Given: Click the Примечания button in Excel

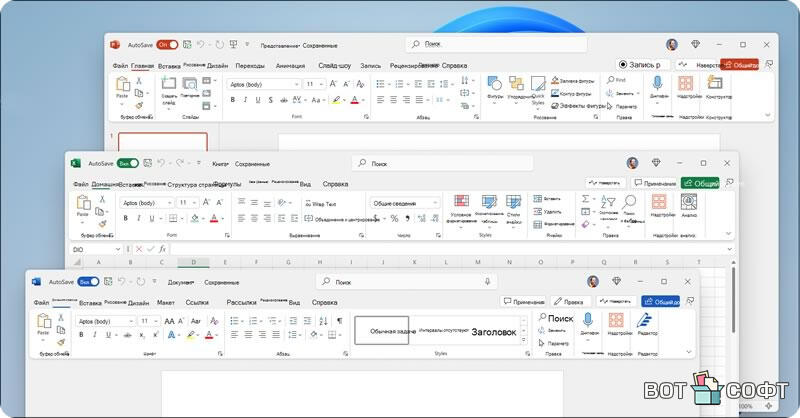Looking at the screenshot, I should pos(654,183).
